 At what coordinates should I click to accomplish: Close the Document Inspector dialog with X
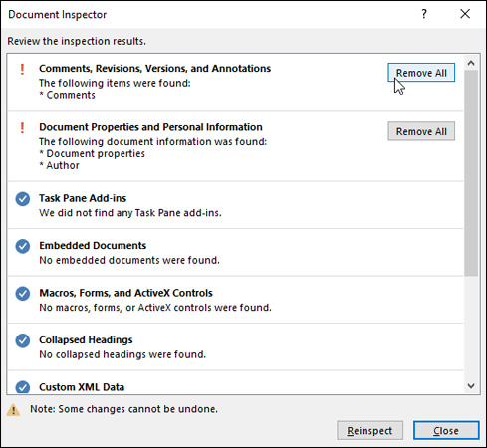[465, 14]
